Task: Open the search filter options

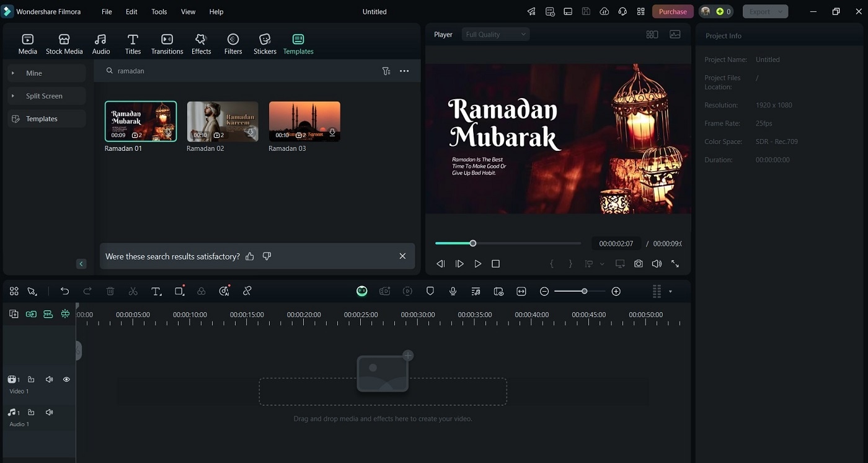Action: pyautogui.click(x=386, y=71)
